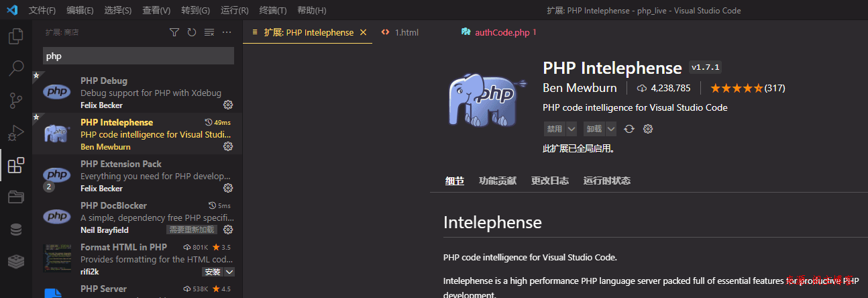The height and width of the screenshot is (298, 868).
Task: Switch to the authCode.php editor tab
Action: (x=500, y=32)
